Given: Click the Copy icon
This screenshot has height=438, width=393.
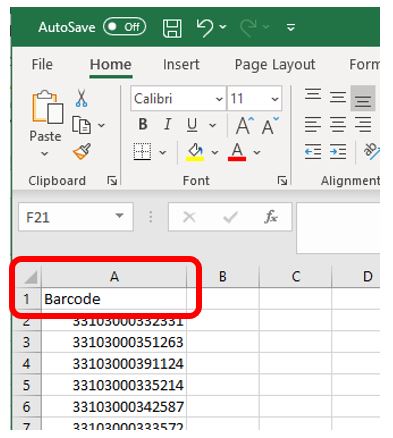Looking at the screenshot, I should coord(81,125).
